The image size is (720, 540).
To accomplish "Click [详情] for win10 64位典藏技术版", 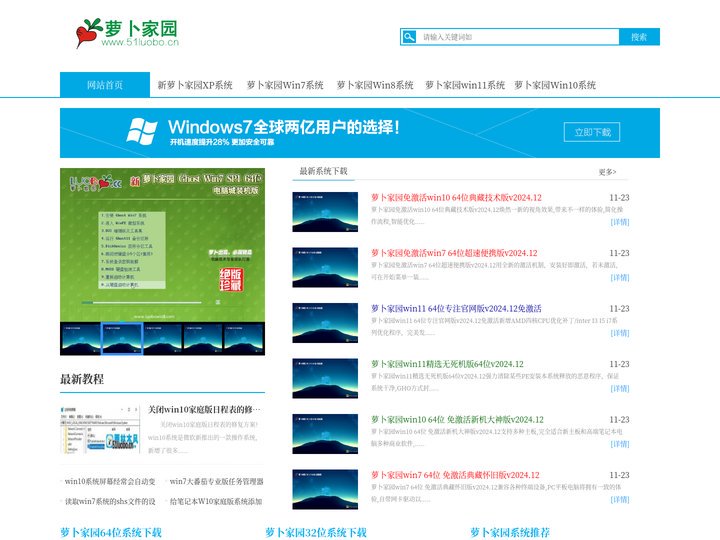I will point(620,222).
